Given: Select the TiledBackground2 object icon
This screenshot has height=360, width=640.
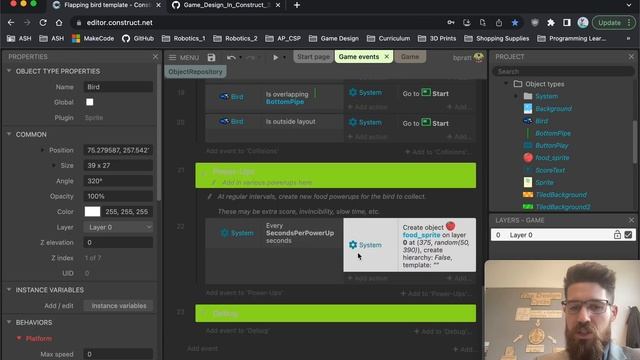Looking at the screenshot, I should 528,207.
